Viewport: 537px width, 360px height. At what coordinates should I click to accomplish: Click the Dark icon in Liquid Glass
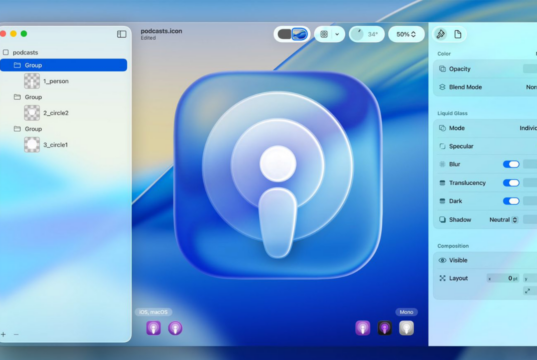[x=442, y=201]
